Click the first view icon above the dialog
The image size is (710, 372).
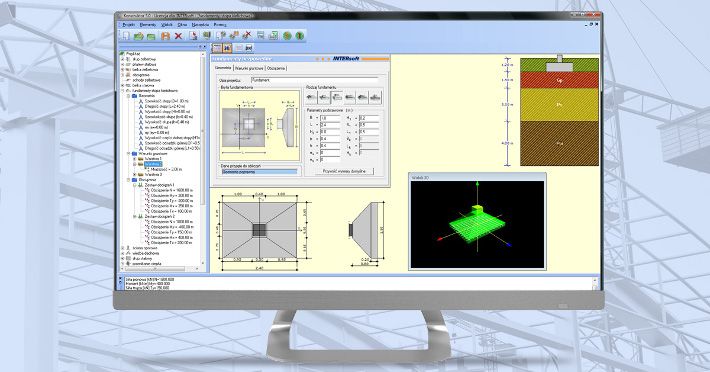pyautogui.click(x=217, y=48)
